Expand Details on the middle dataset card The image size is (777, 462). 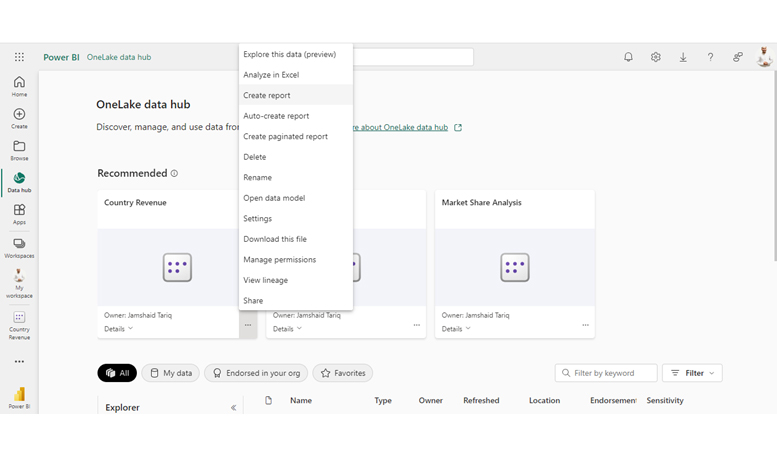(287, 329)
